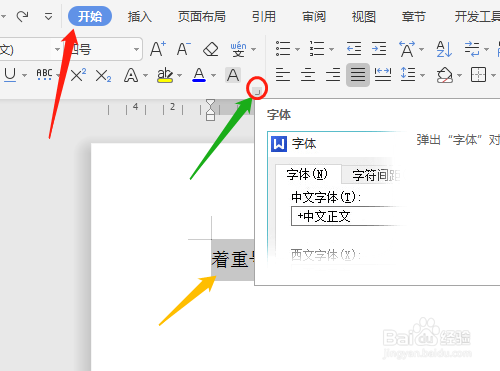Click the 中文字体 field showing +中文正文

pyautogui.click(x=348, y=216)
